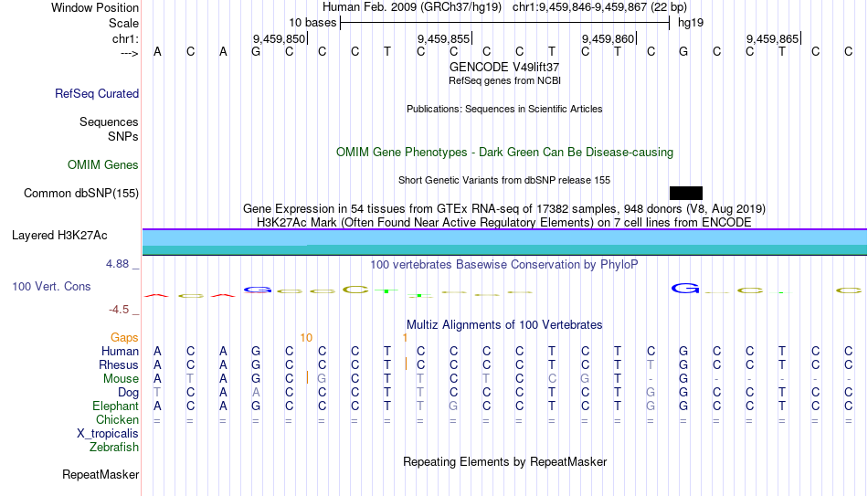The image size is (868, 496).
Task: Click the Mouse species label
Action: (121, 379)
